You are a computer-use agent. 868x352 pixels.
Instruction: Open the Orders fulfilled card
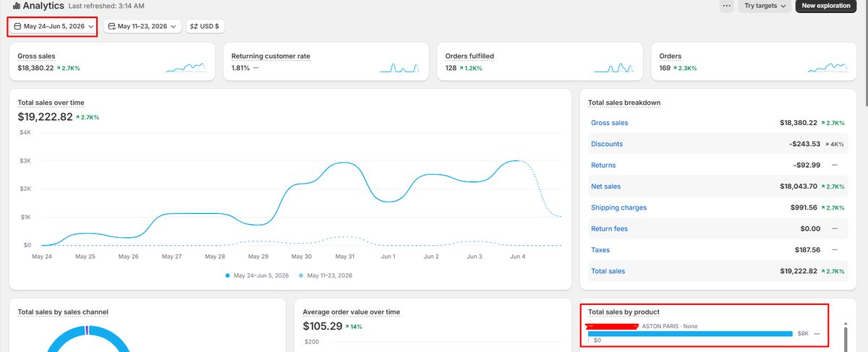pos(540,61)
